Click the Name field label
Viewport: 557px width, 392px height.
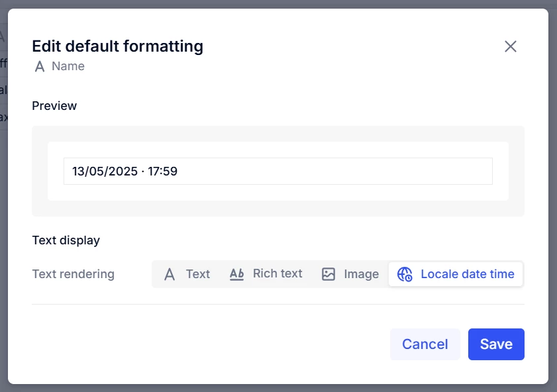68,66
